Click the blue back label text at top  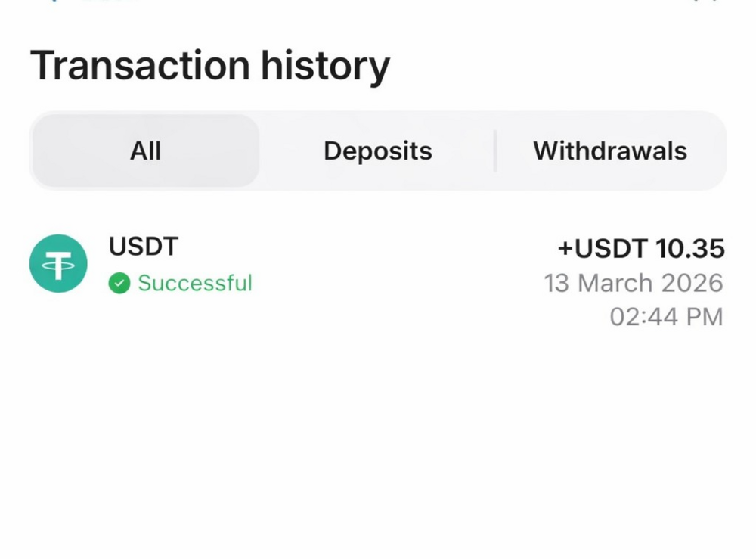click(x=110, y=2)
